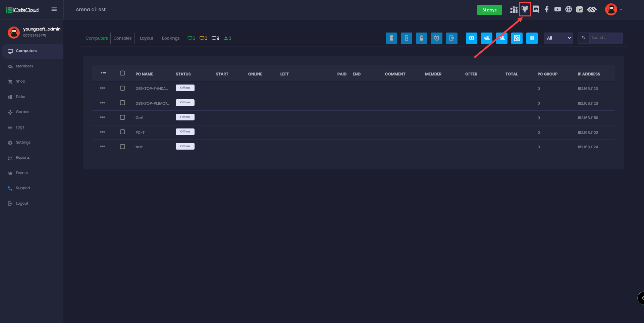Open the Bookings tab
Viewport: 644px width, 323px height.
click(170, 38)
